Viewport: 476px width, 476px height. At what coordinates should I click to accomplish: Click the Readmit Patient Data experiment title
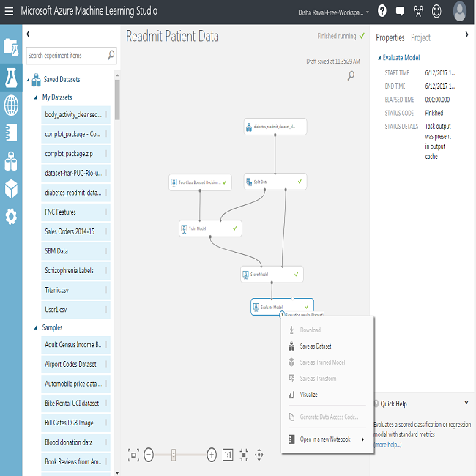[x=172, y=36]
